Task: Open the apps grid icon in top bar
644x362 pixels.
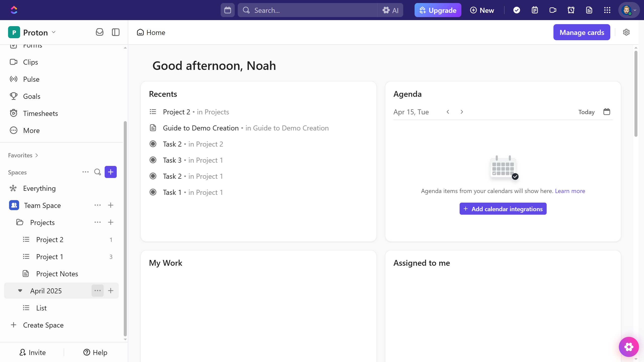Action: 607,10
